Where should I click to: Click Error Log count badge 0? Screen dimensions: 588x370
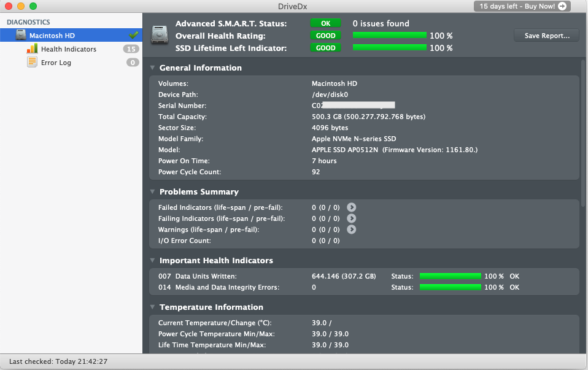click(x=133, y=63)
